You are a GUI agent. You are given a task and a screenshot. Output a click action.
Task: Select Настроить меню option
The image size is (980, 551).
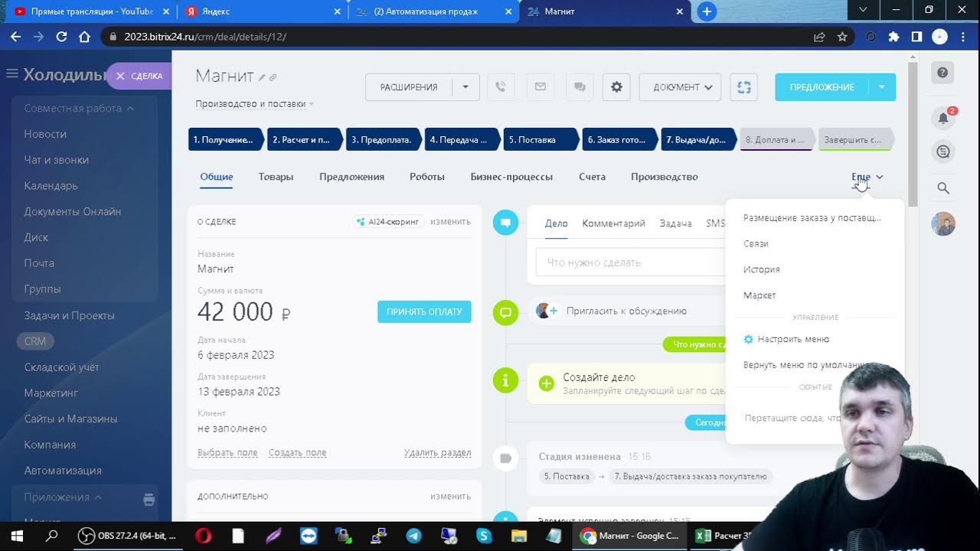[793, 339]
